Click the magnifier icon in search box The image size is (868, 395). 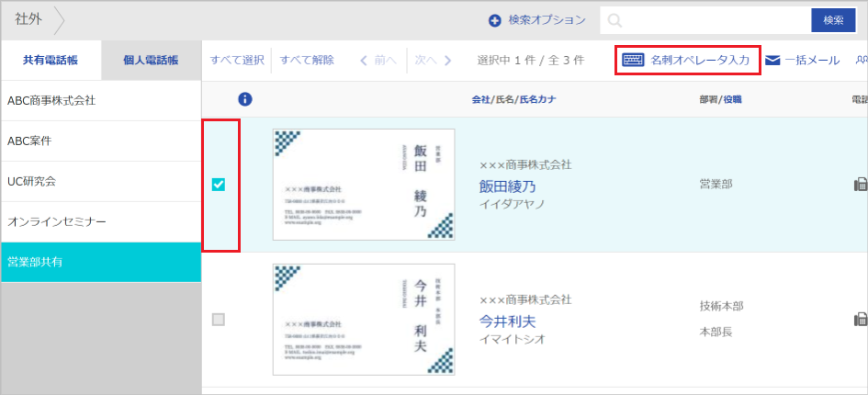point(614,21)
